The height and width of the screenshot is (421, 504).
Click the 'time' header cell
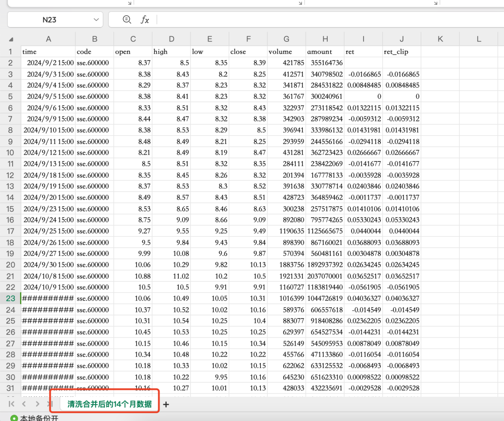click(48, 52)
